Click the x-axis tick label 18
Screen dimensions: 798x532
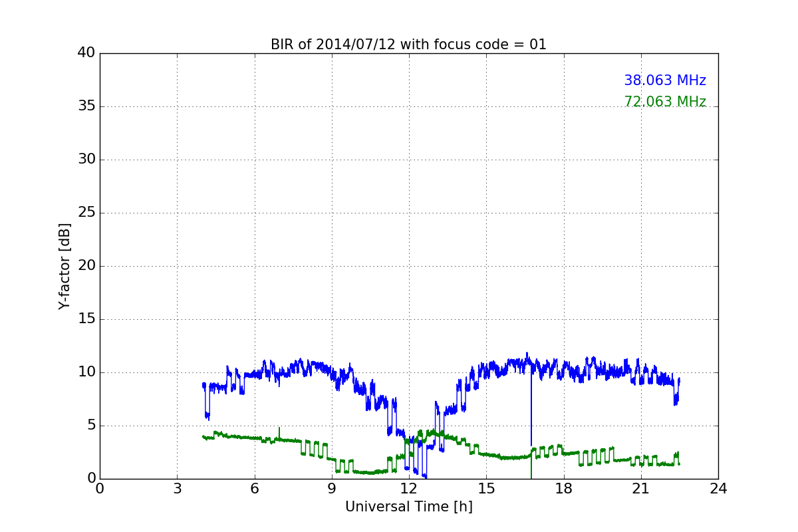pos(564,488)
